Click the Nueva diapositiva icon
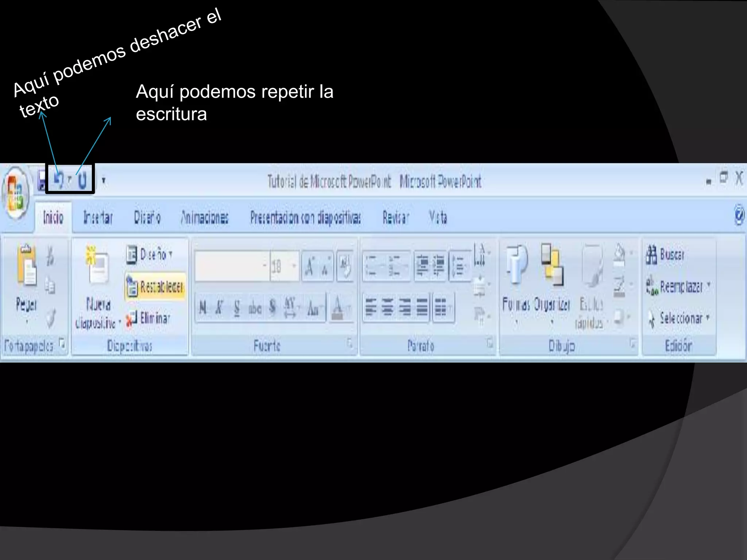Viewport: 747px width, 560px height. click(97, 265)
